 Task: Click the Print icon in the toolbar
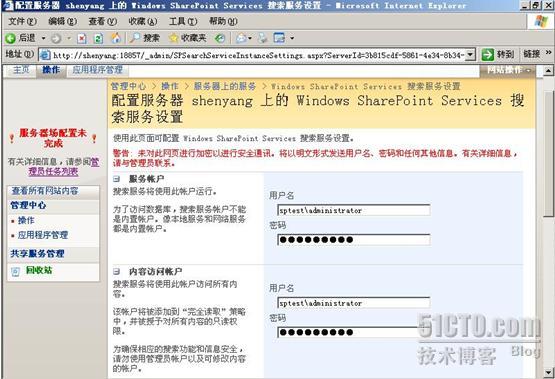tap(263, 38)
